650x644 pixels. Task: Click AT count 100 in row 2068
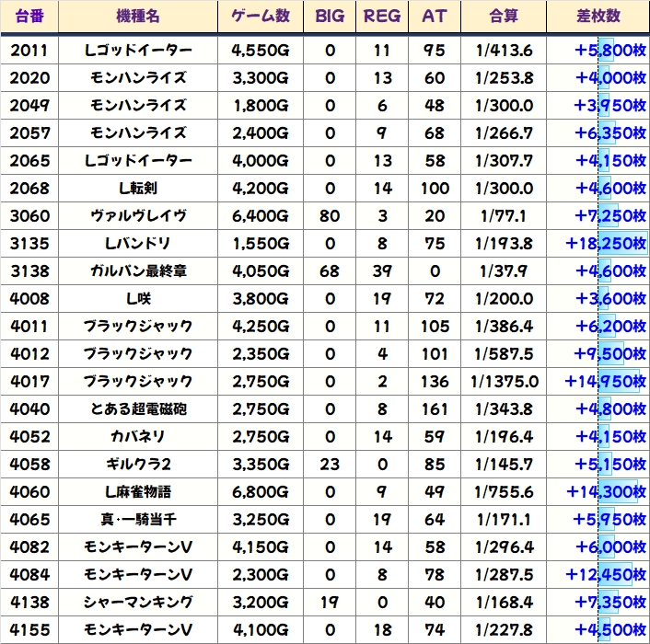coord(435,189)
